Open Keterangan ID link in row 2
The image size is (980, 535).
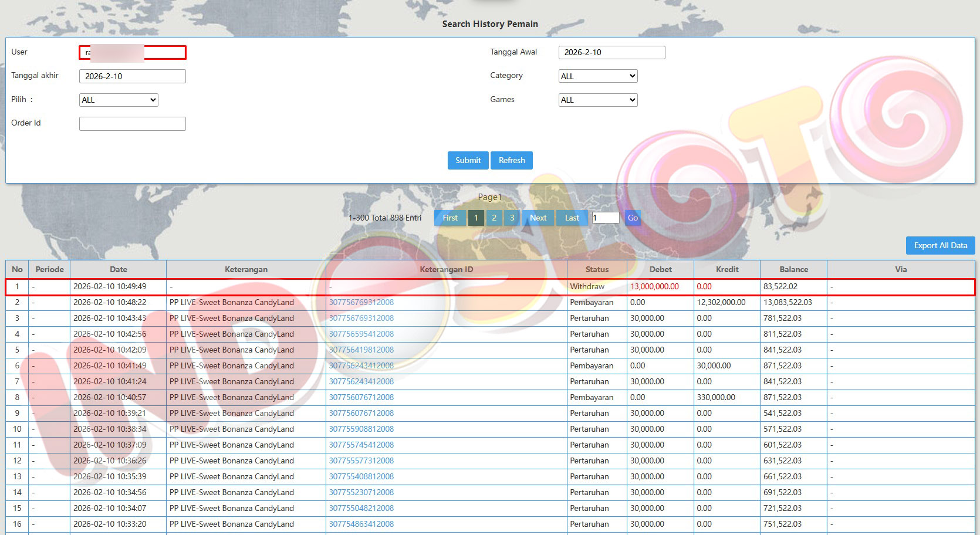click(361, 303)
